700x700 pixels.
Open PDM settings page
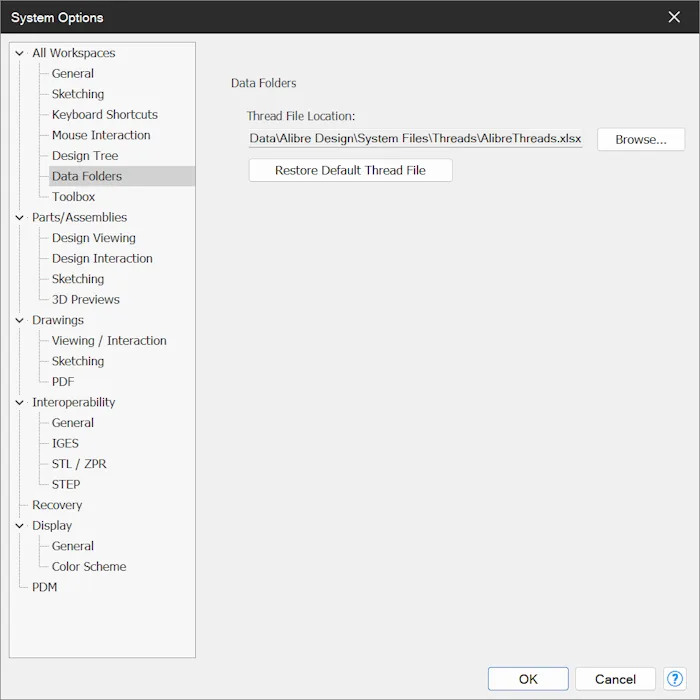pyautogui.click(x=44, y=587)
